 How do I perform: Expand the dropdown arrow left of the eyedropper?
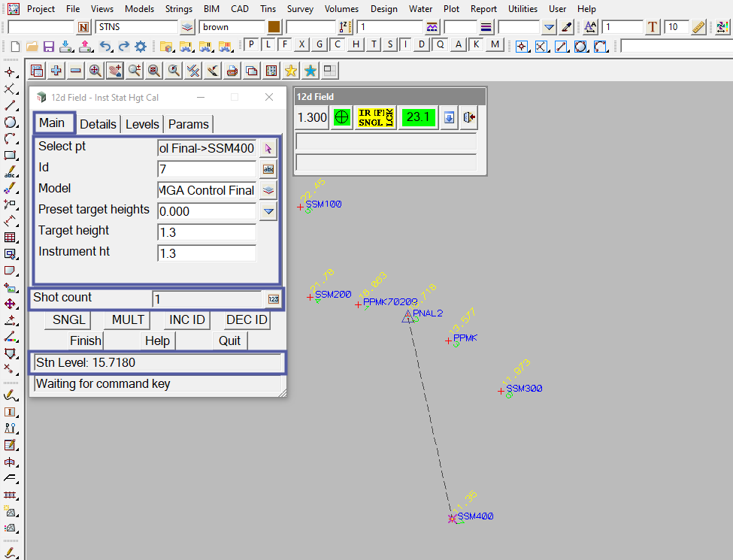[549, 27]
